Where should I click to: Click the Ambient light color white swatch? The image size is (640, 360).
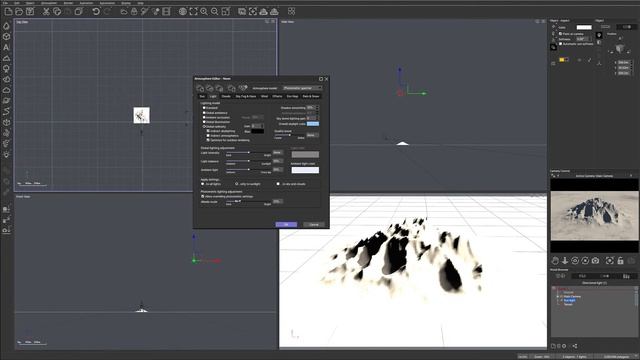(305, 170)
